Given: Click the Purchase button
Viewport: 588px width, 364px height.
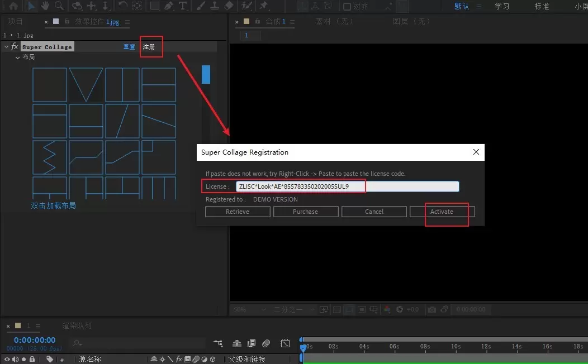Looking at the screenshot, I should point(306,212).
